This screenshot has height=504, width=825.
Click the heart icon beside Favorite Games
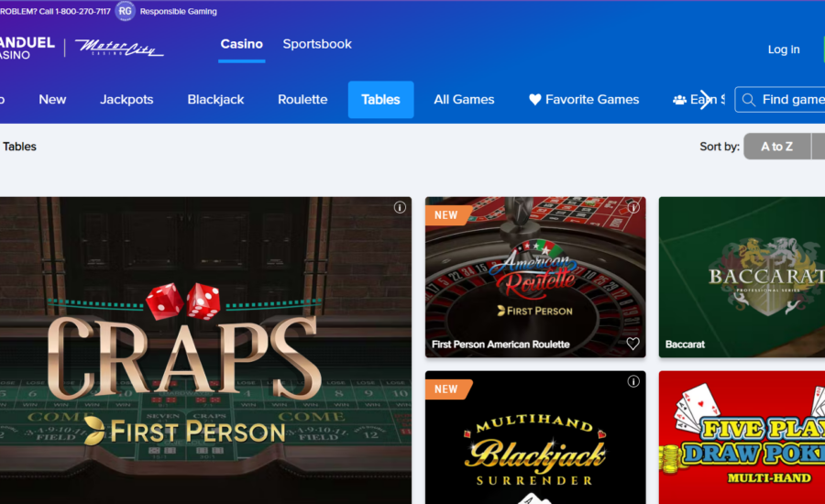535,100
